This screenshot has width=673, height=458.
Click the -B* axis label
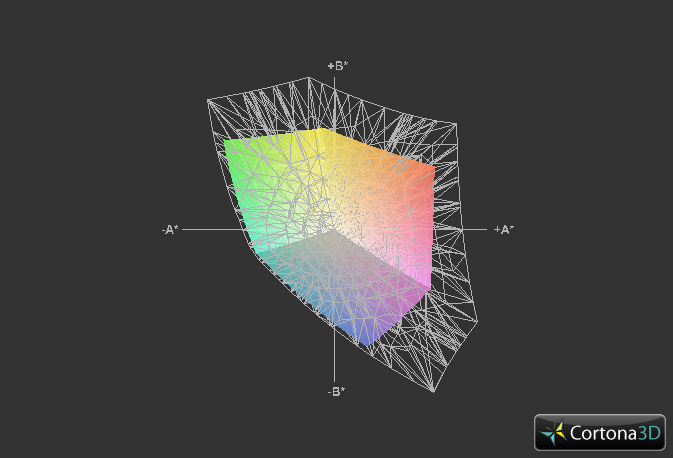tap(336, 391)
